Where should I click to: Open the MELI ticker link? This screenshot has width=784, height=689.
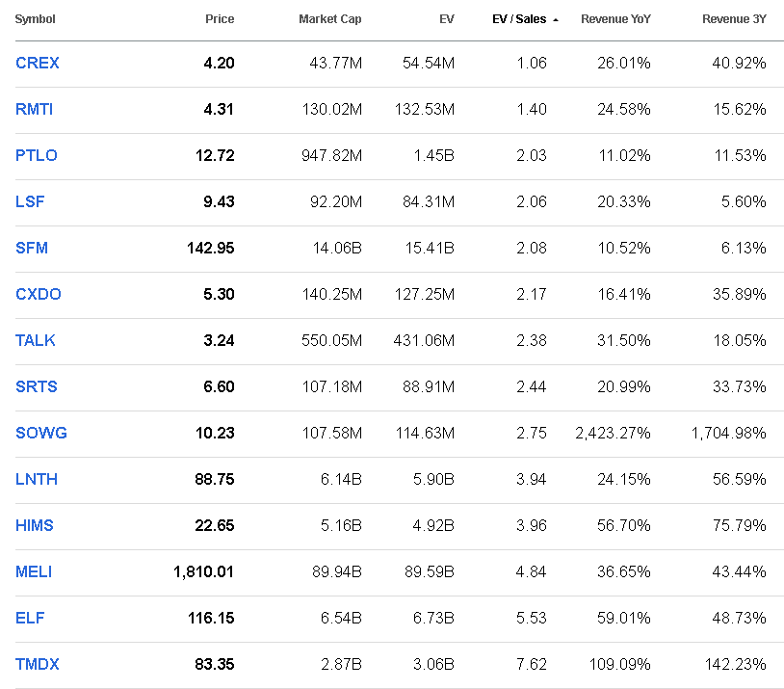tap(34, 571)
